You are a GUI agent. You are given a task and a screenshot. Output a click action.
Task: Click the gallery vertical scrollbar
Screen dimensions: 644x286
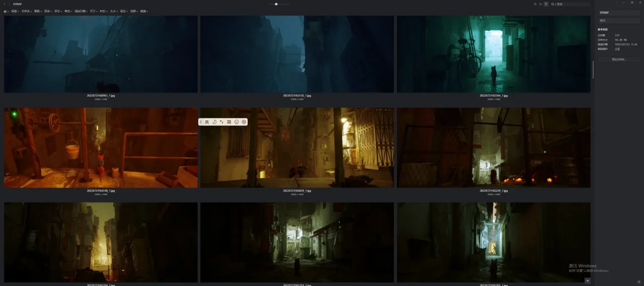[x=593, y=69]
